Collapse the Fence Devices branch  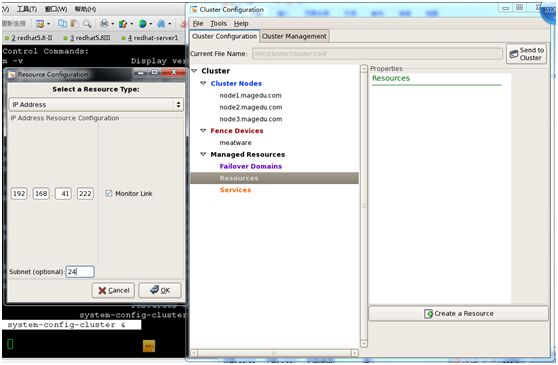click(x=203, y=131)
